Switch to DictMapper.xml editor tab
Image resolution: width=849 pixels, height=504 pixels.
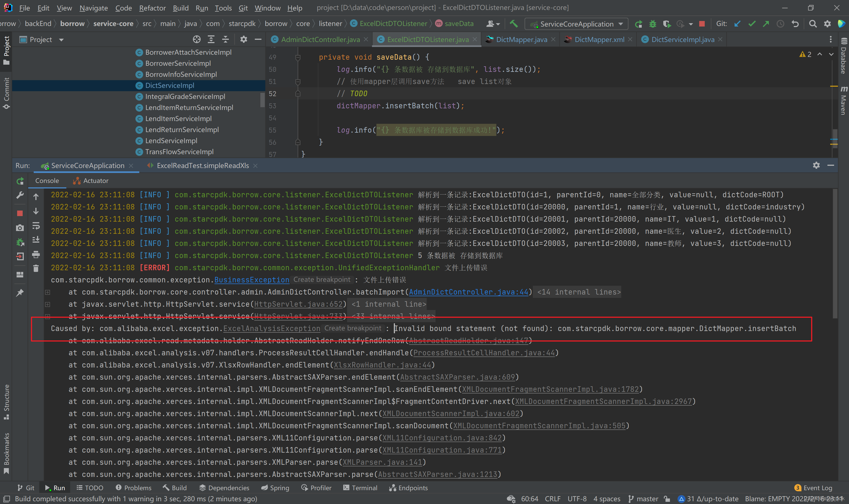tap(599, 40)
